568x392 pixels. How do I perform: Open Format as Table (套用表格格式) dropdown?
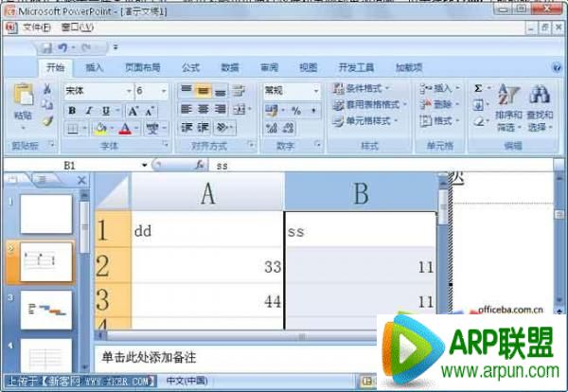(369, 105)
